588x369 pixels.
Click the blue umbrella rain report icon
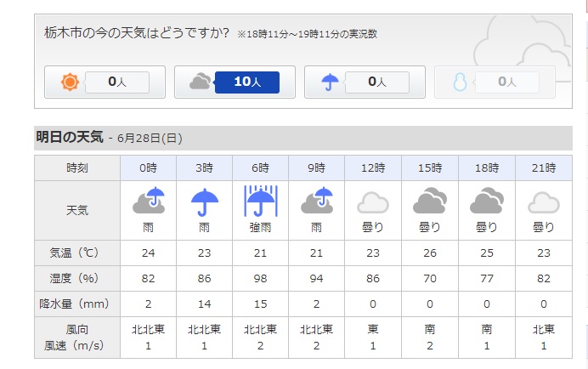click(x=330, y=82)
